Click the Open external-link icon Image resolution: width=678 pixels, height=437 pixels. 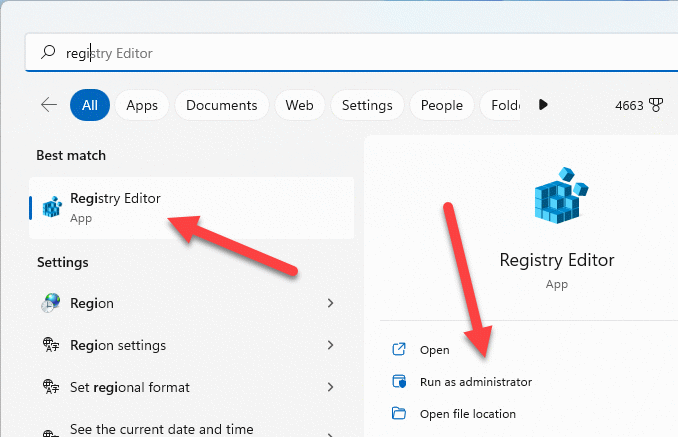[399, 349]
